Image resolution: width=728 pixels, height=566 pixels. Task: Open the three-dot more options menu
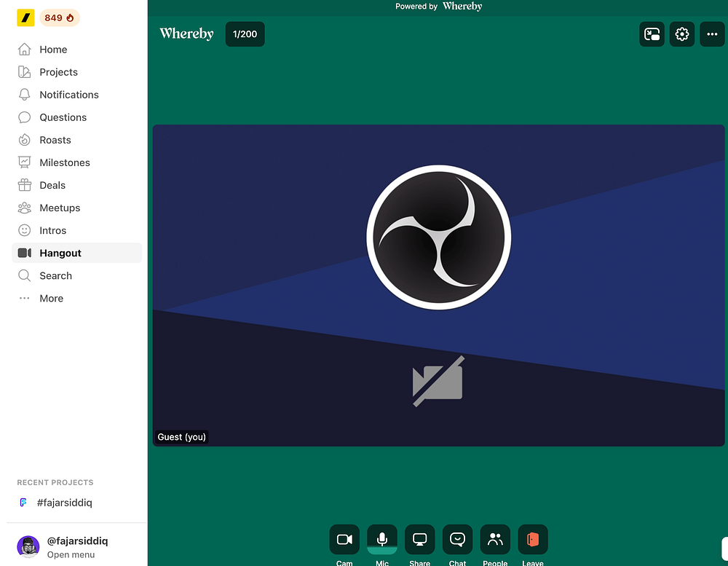(712, 34)
